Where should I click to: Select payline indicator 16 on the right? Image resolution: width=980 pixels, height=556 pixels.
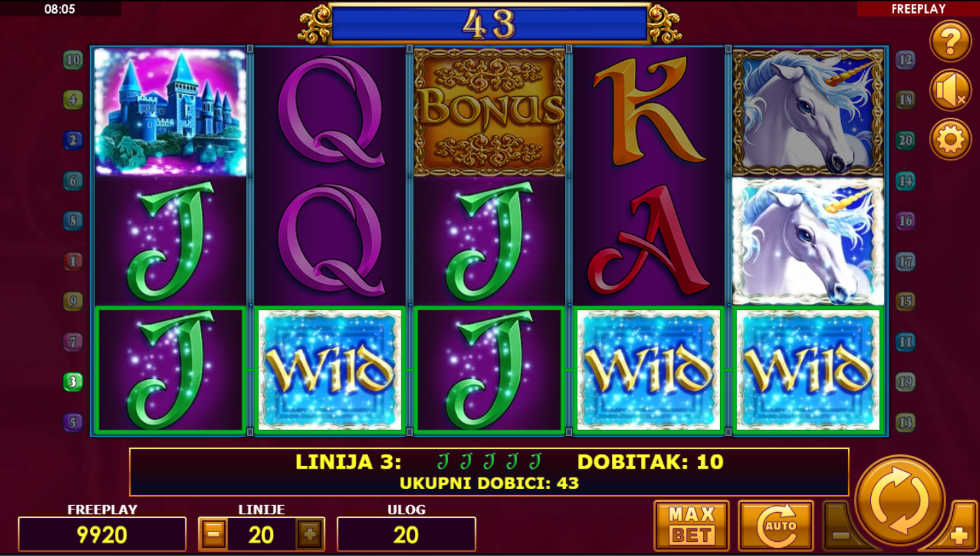point(906,221)
